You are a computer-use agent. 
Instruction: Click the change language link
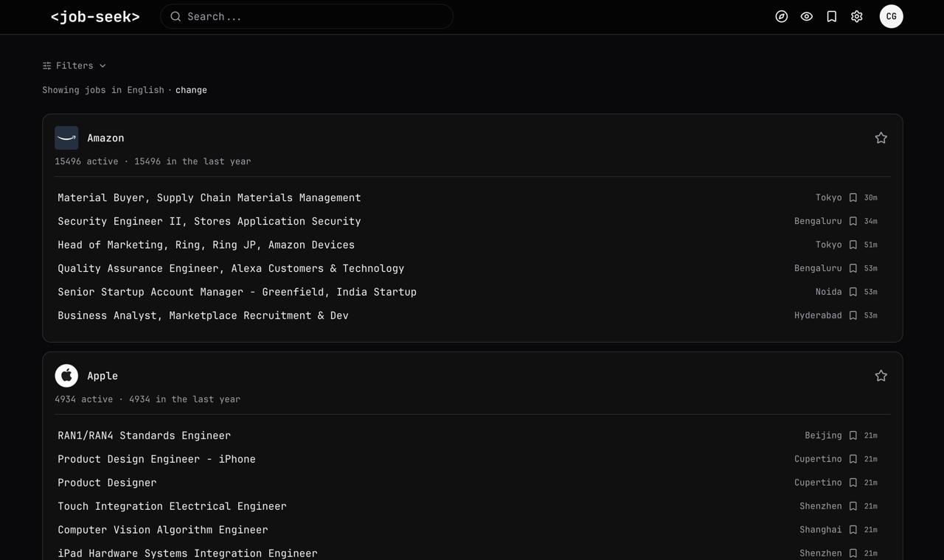point(191,90)
